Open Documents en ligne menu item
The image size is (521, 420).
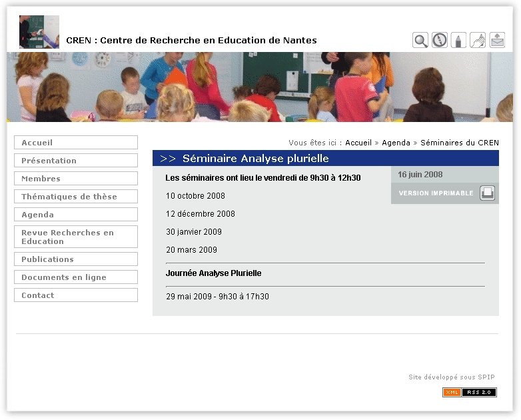tap(76, 277)
